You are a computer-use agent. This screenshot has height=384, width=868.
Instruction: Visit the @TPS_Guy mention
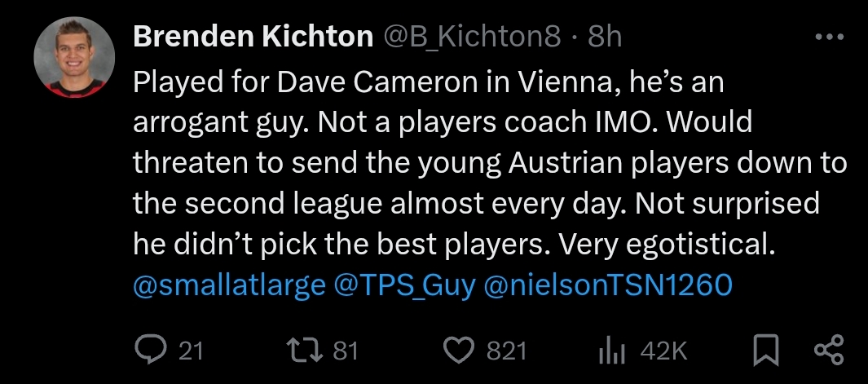coord(404,285)
